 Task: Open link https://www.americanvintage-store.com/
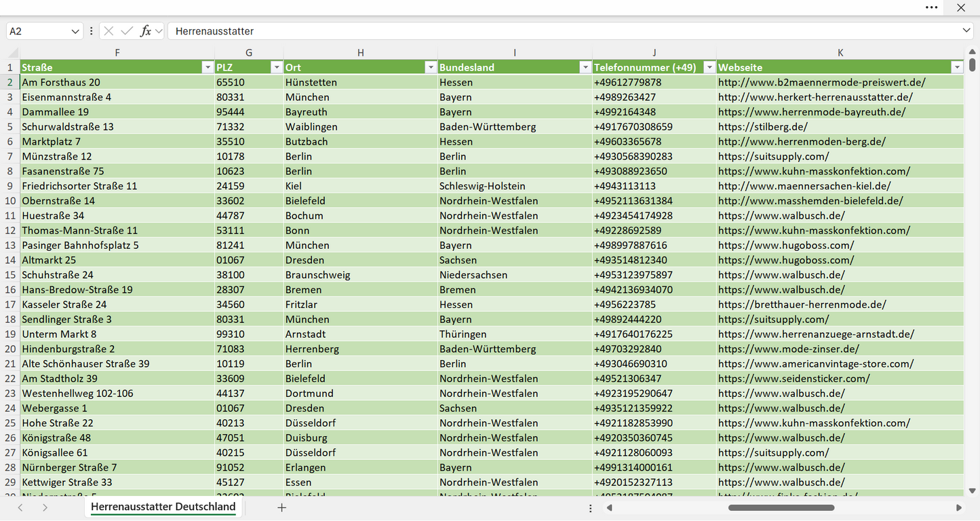[816, 364]
